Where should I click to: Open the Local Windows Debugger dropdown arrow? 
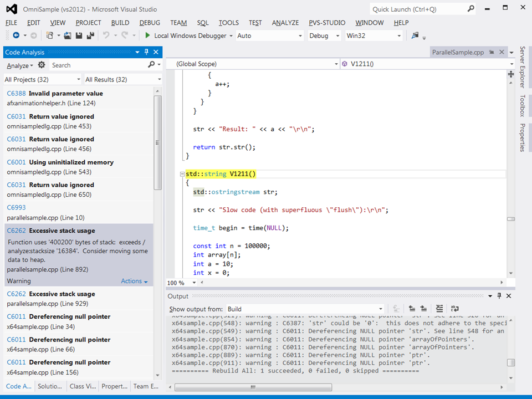pos(231,35)
